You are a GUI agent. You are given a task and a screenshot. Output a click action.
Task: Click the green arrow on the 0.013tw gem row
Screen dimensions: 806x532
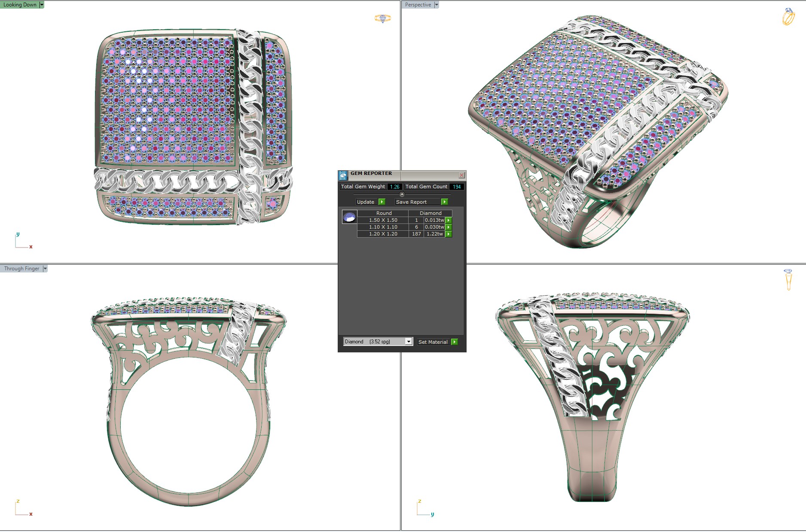449,220
